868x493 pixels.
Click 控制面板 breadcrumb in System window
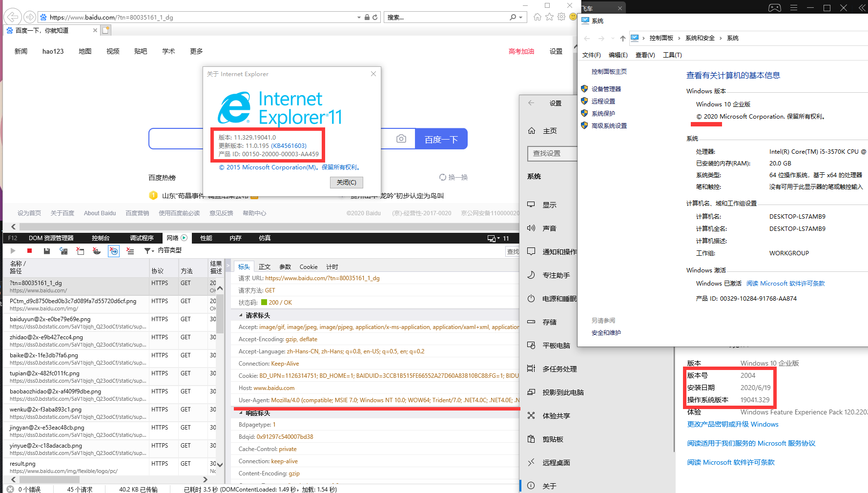tap(661, 38)
